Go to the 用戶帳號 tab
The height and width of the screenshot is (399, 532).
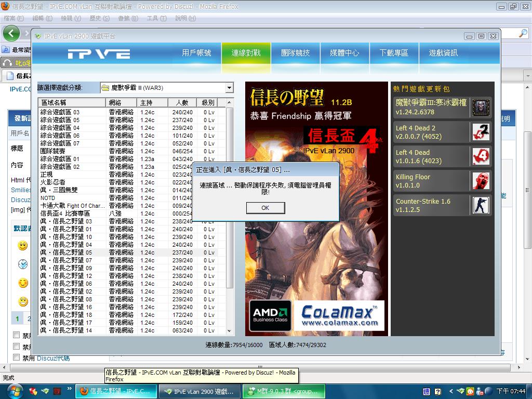click(x=196, y=53)
